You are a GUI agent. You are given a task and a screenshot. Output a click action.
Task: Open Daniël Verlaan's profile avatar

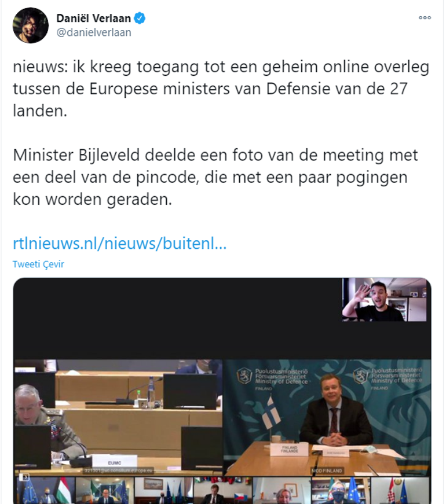coord(31,25)
